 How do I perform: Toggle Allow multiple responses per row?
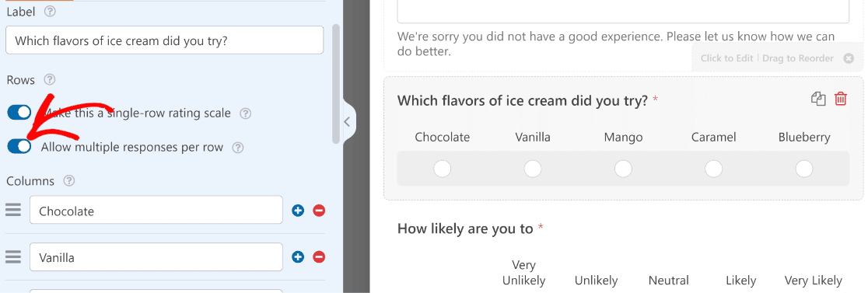pos(19,146)
